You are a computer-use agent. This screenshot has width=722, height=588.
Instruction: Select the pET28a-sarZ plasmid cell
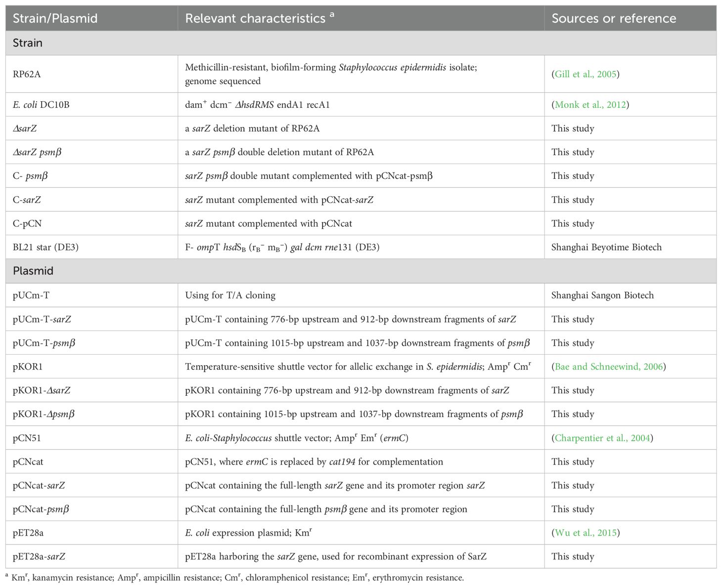[91, 556]
